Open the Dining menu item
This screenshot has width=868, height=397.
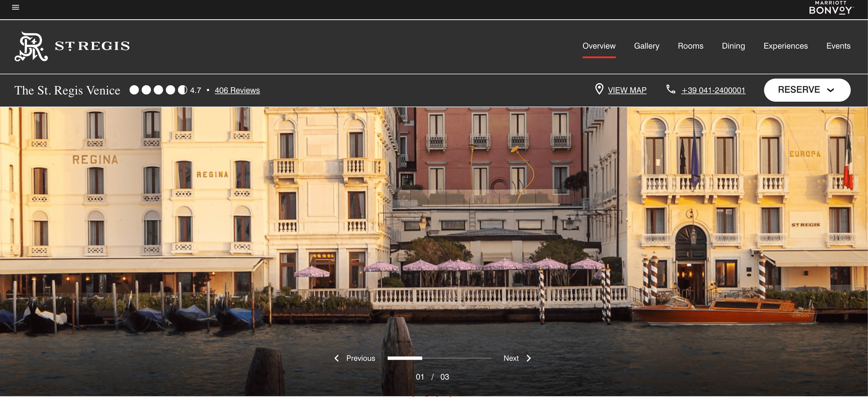(x=733, y=46)
